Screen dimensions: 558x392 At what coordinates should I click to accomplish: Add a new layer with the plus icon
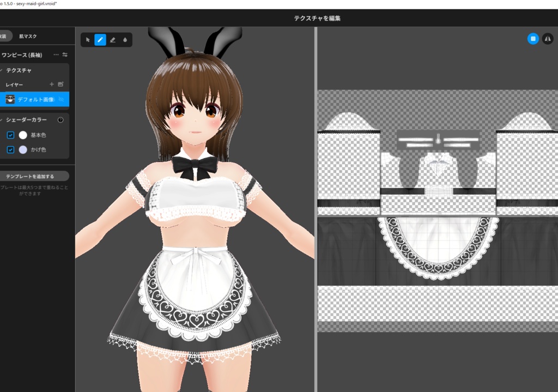[51, 84]
